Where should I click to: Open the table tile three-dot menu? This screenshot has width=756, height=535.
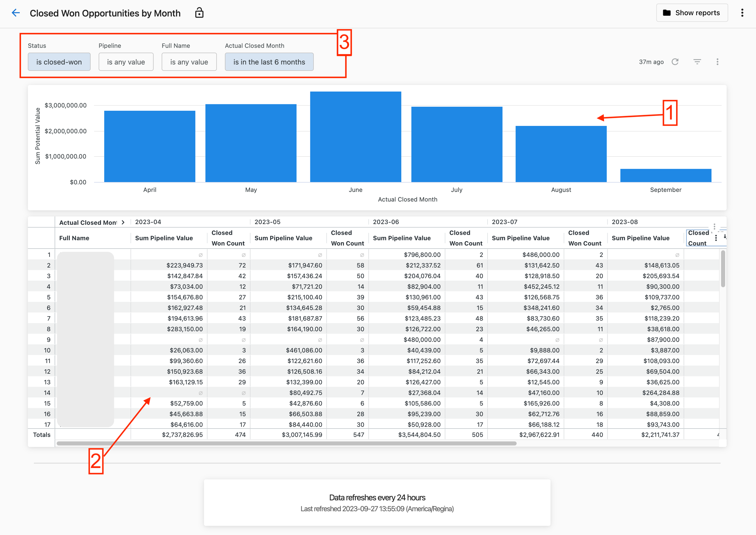[x=714, y=226]
